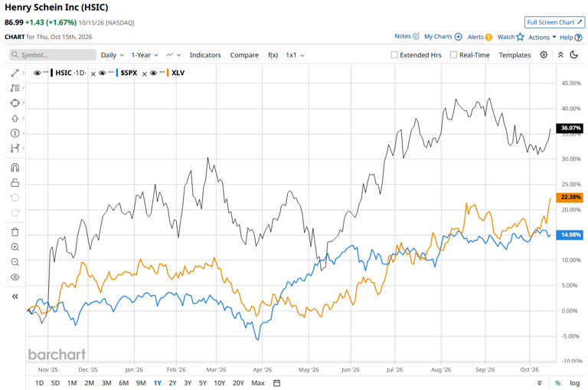
Task: Open the Compare menu
Action: point(244,55)
